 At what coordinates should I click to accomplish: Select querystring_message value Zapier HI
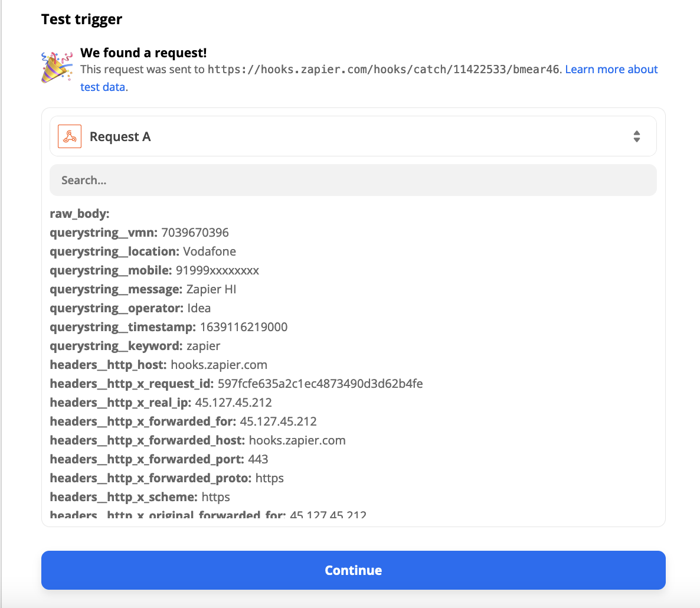[211, 289]
